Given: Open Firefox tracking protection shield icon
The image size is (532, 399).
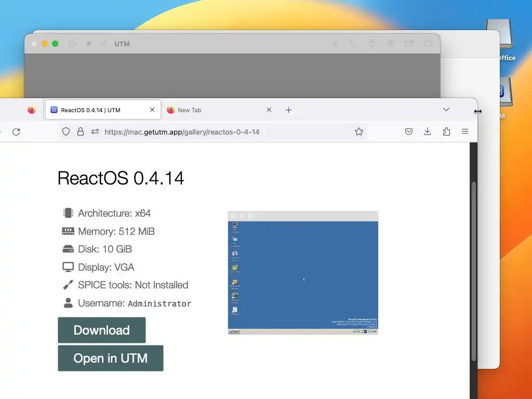Looking at the screenshot, I should [66, 131].
